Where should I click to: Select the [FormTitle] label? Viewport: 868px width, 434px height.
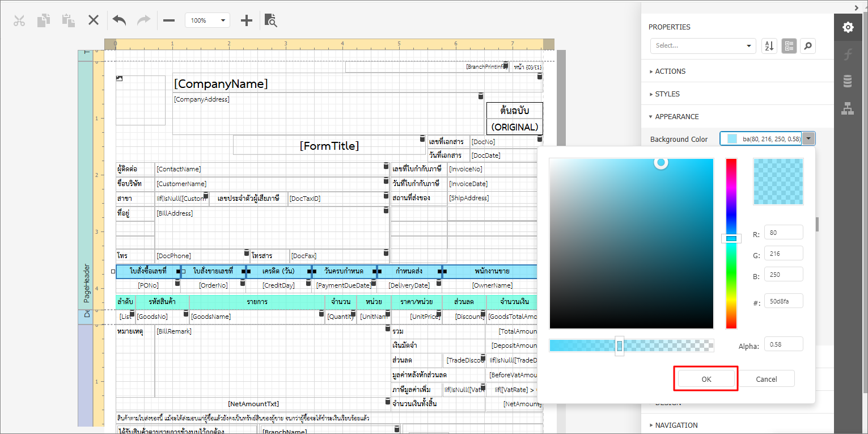click(329, 145)
